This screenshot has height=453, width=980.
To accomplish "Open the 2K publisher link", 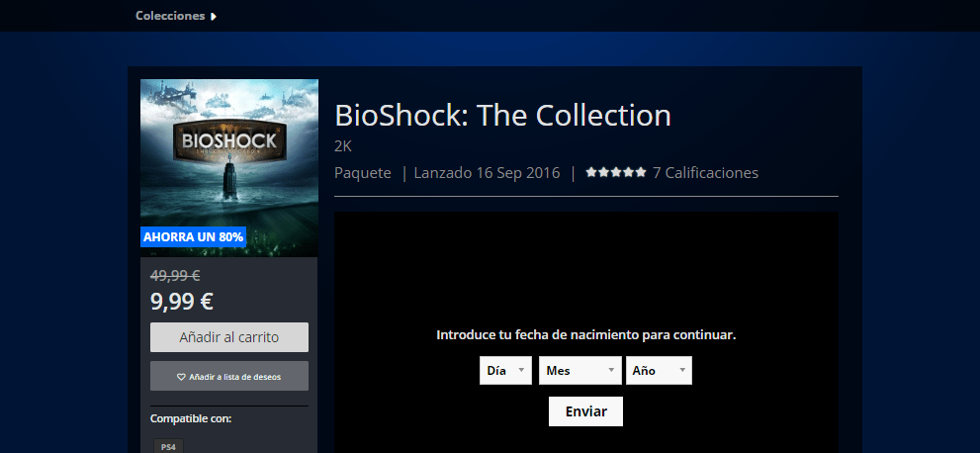I will point(343,146).
